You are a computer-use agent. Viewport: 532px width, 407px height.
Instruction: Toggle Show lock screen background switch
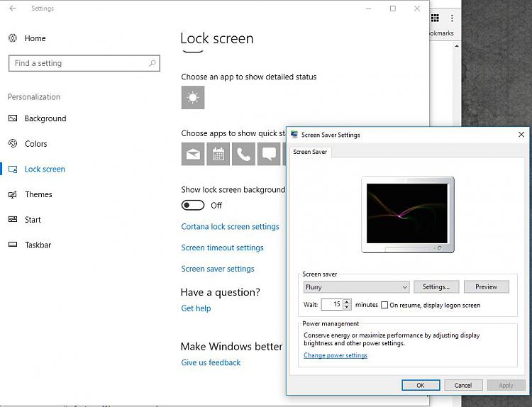click(193, 205)
